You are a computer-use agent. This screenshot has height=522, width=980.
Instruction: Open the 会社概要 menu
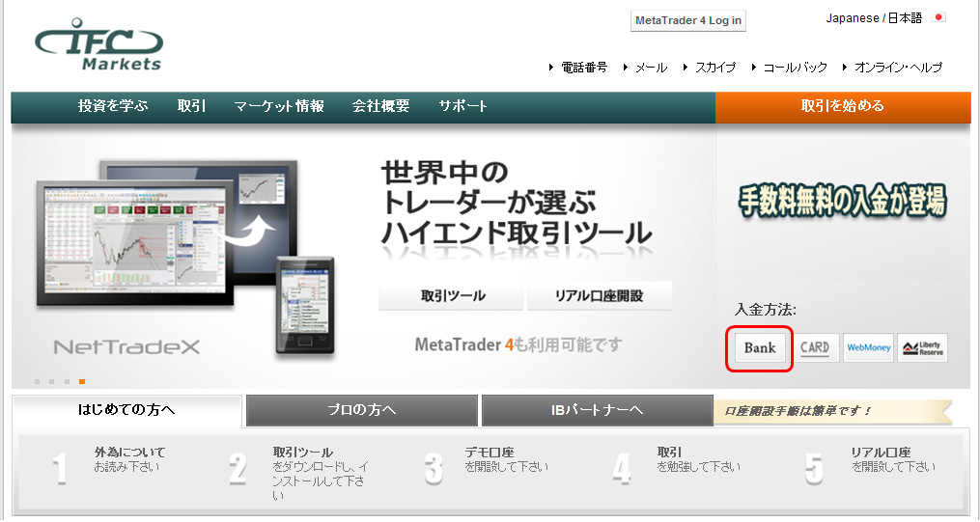click(x=380, y=106)
